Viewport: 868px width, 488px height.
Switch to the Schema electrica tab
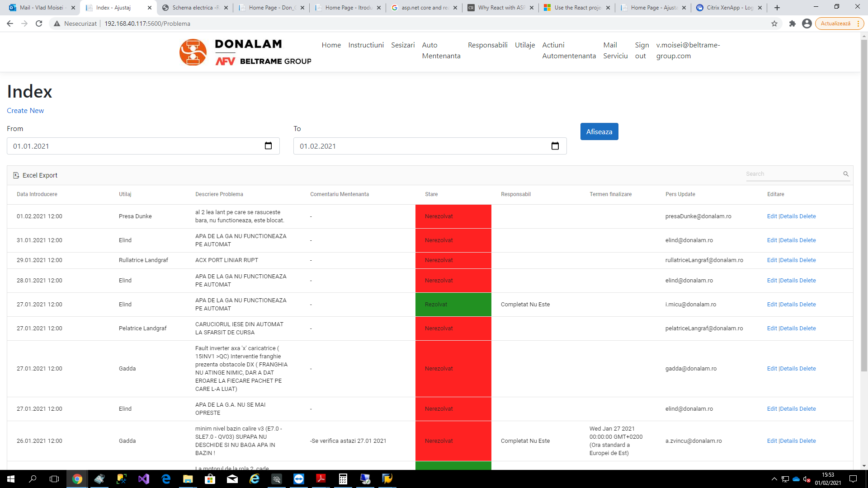(x=195, y=8)
